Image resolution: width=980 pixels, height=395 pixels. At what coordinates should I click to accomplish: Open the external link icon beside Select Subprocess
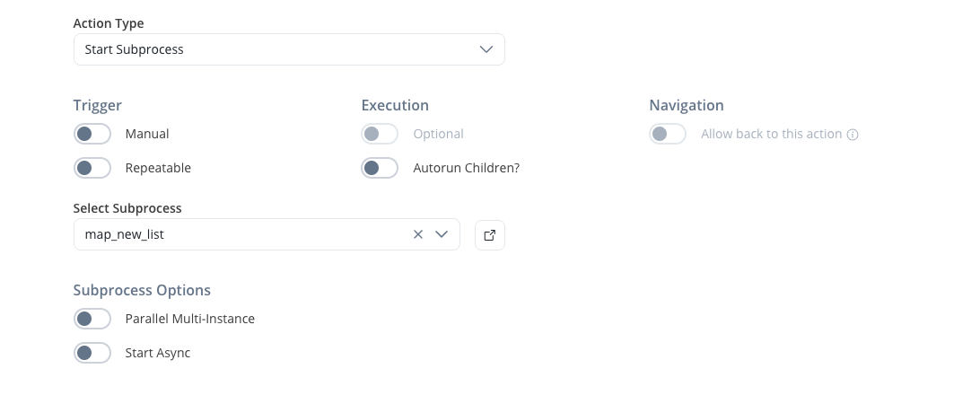[x=489, y=235]
